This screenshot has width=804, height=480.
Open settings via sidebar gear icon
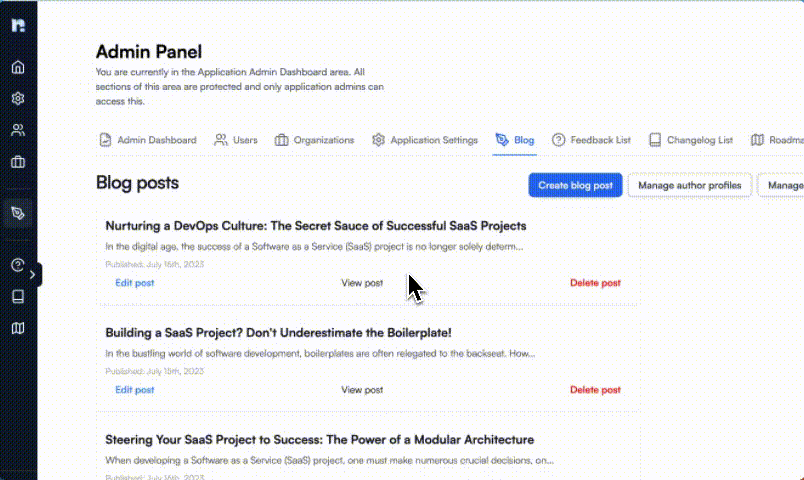tap(18, 99)
